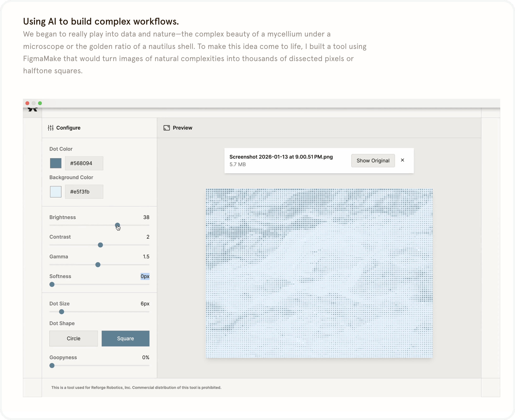Click the Dot Size slider handle
The width and height of the screenshot is (515, 420).
tap(62, 312)
